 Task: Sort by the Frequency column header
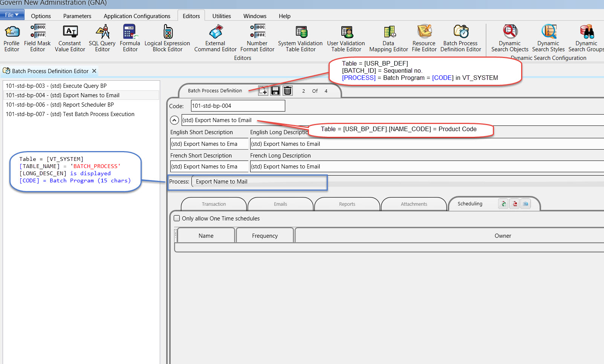pyautogui.click(x=265, y=236)
